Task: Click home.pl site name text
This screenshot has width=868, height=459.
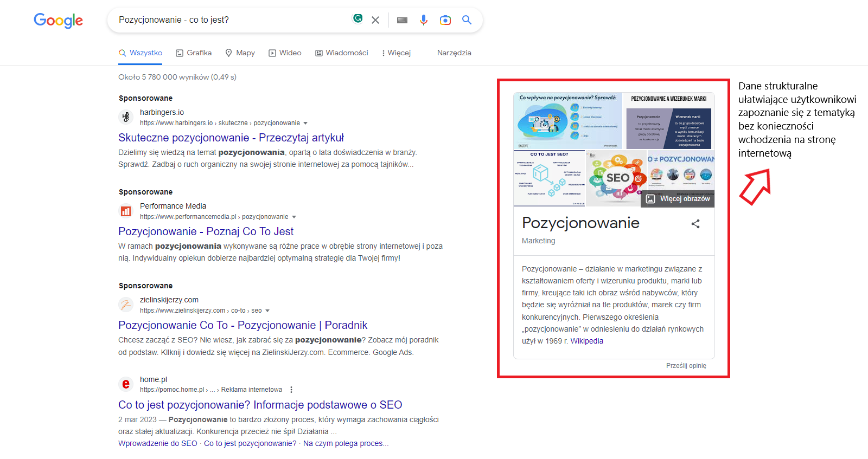Action: point(154,379)
